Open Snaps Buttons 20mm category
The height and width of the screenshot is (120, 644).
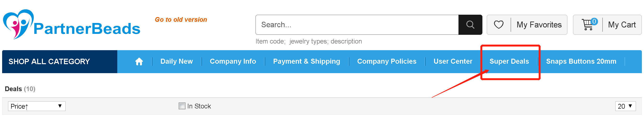pos(581,61)
